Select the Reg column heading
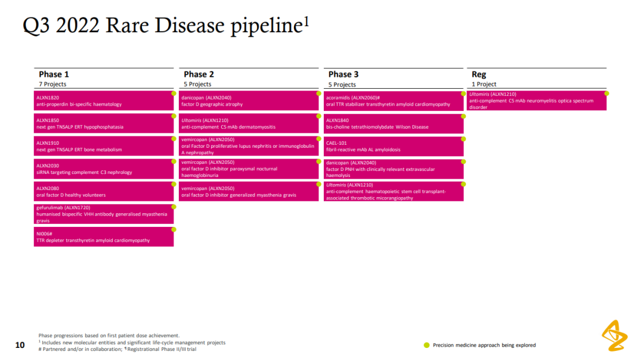 [479, 74]
